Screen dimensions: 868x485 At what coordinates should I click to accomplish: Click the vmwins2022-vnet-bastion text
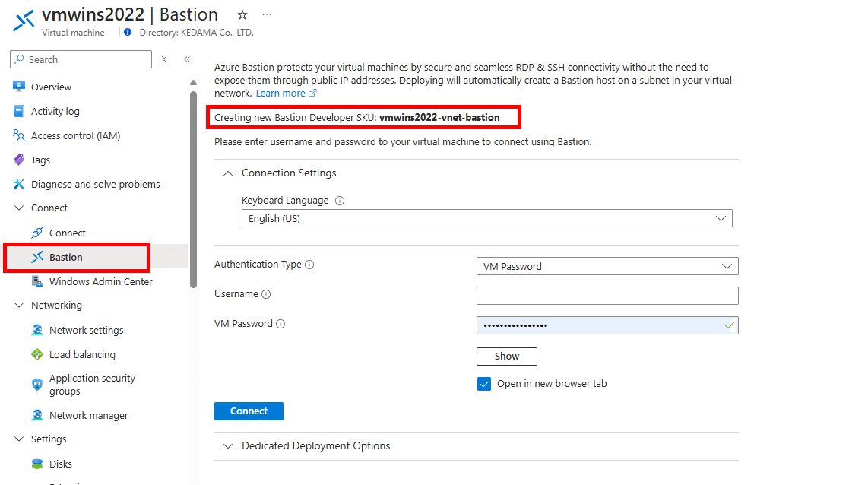[439, 117]
